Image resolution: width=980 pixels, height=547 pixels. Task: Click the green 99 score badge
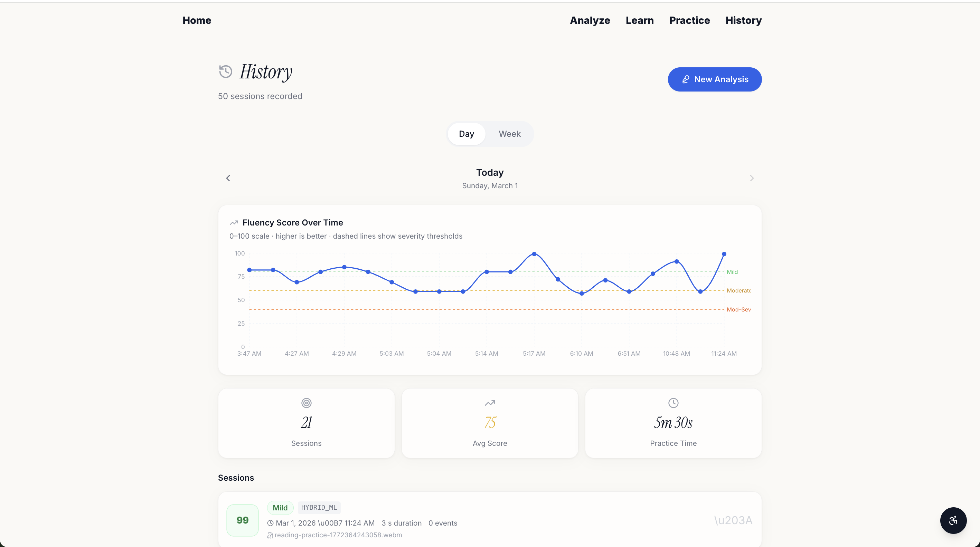242,520
